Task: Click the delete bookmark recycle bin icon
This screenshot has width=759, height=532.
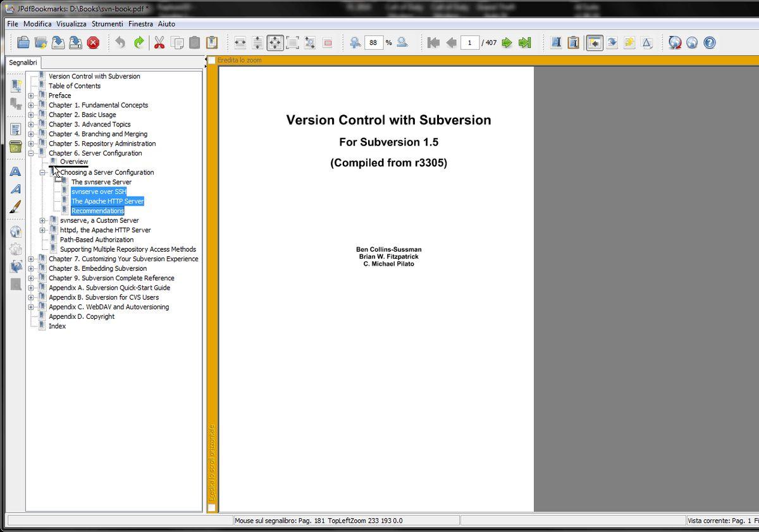Action: tap(16, 147)
